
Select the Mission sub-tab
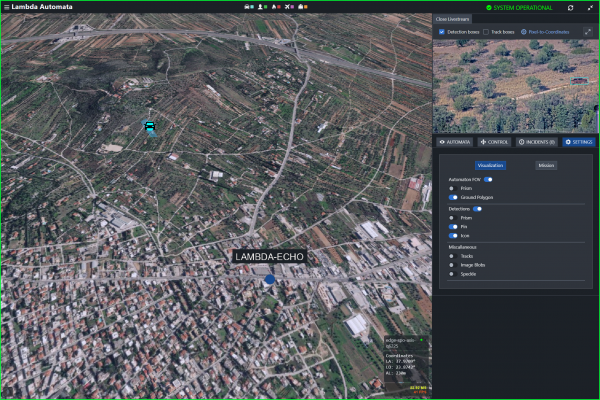coord(546,165)
